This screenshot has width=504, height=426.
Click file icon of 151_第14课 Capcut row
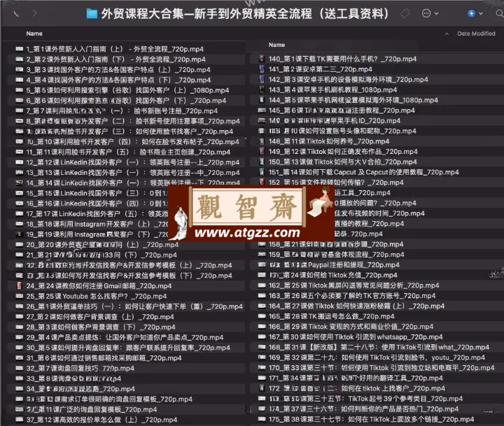pyautogui.click(x=262, y=171)
